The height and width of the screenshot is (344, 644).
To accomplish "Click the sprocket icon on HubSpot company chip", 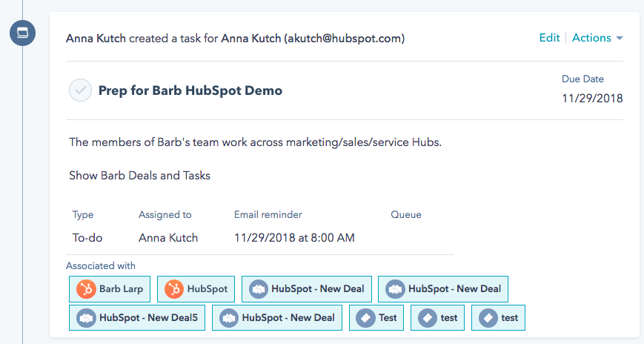I will 174,288.
